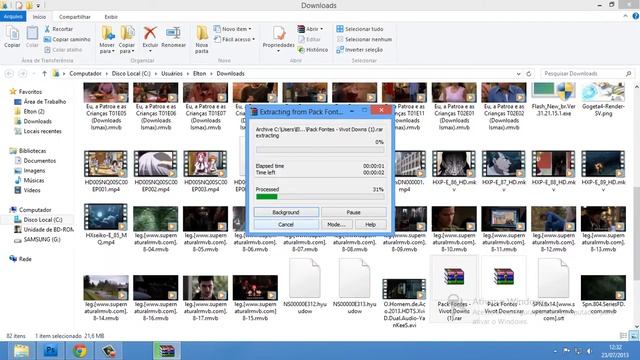640x360 pixels.
Task: Select Rede in navigation pane
Action: click(x=20, y=259)
